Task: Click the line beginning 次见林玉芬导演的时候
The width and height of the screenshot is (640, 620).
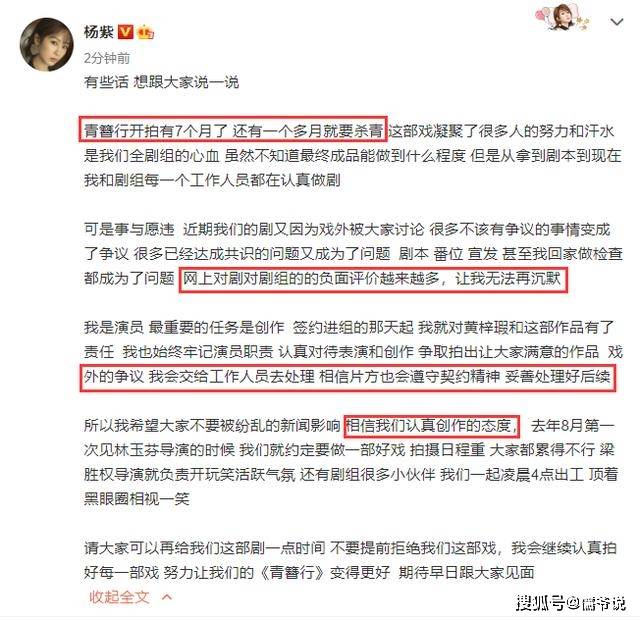Action: pyautogui.click(x=349, y=450)
